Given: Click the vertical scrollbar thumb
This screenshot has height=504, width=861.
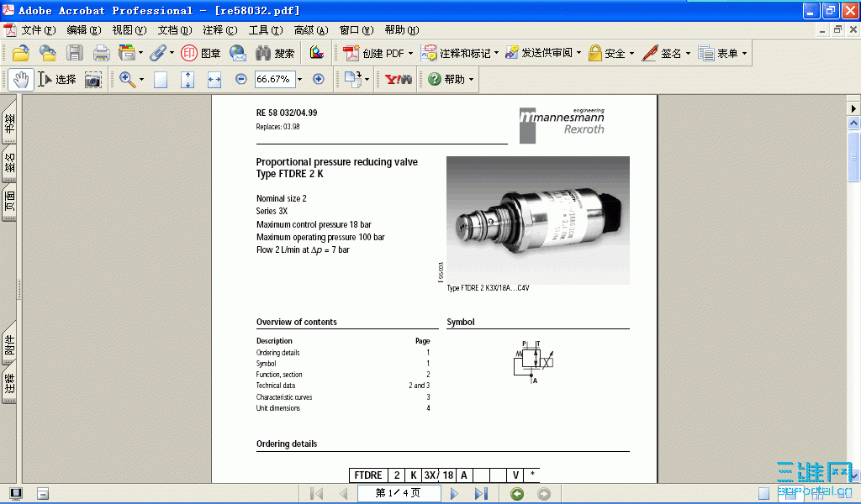Looking at the screenshot, I should 853,156.
